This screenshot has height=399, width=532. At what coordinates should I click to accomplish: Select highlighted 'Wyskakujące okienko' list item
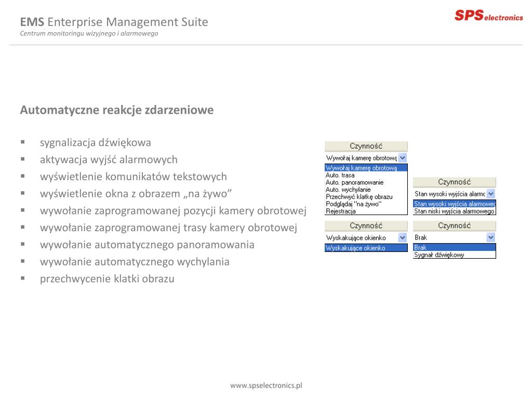click(x=366, y=248)
